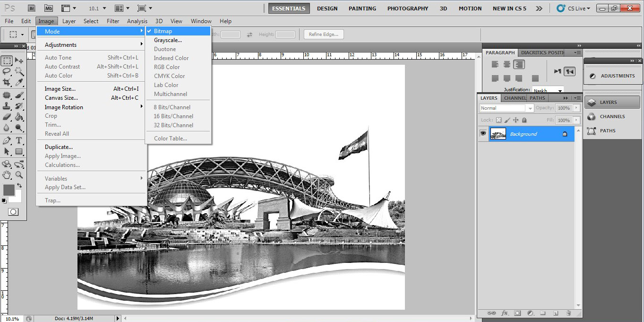Click the foreground color swatch
Viewport: 644px width, 322px height.
[8, 189]
